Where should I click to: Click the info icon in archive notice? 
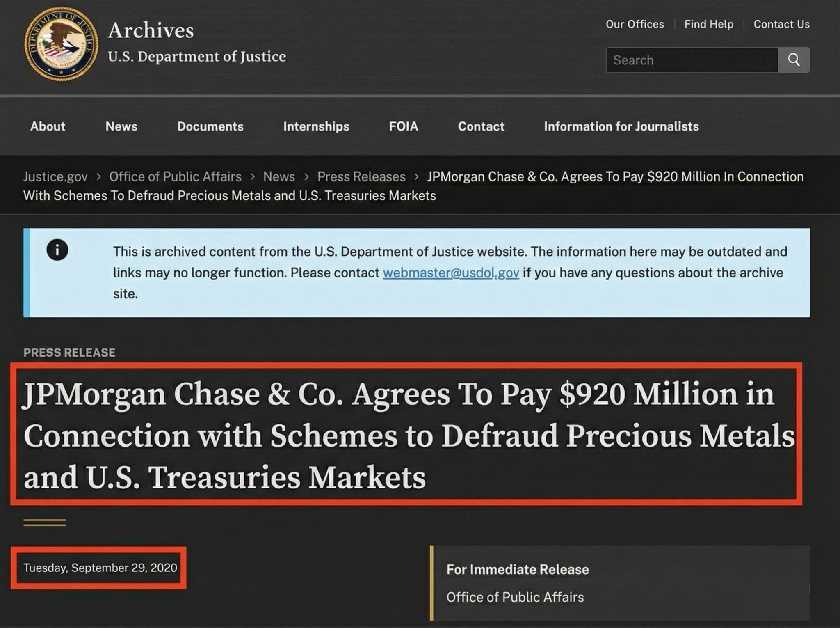[x=57, y=250]
